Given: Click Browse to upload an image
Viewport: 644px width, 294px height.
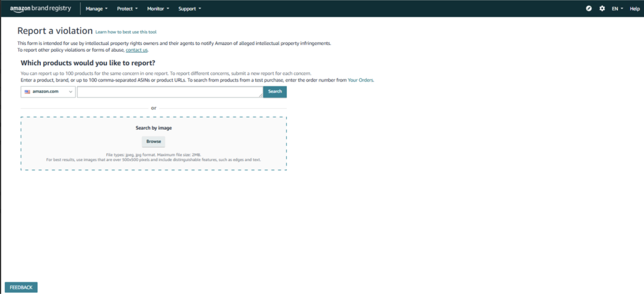Looking at the screenshot, I should click(153, 141).
